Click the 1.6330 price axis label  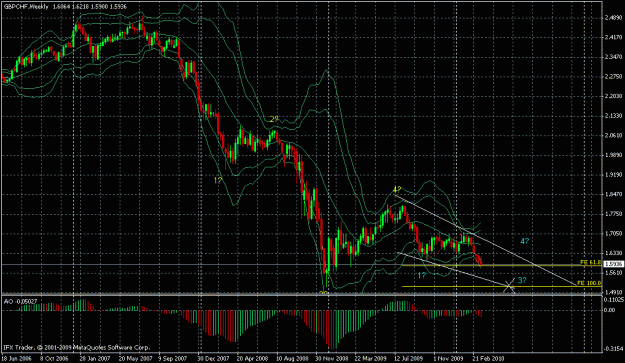pyautogui.click(x=613, y=253)
